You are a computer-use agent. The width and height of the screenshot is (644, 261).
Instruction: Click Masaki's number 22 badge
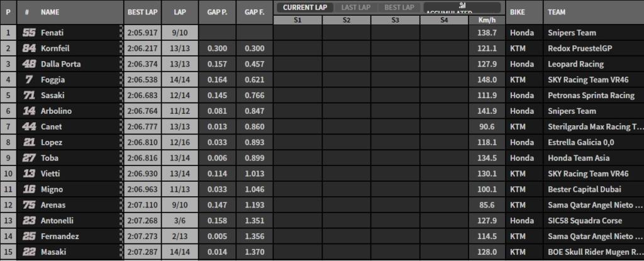click(28, 252)
